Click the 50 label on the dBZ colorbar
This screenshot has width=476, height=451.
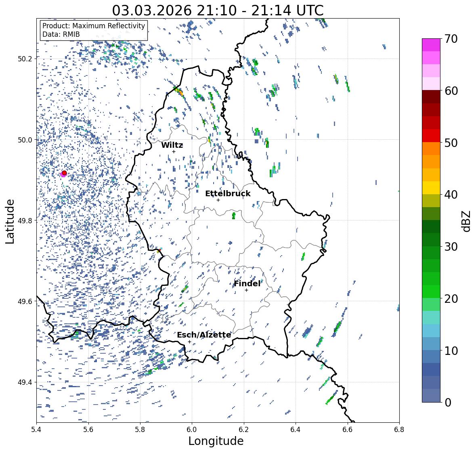pyautogui.click(x=451, y=143)
